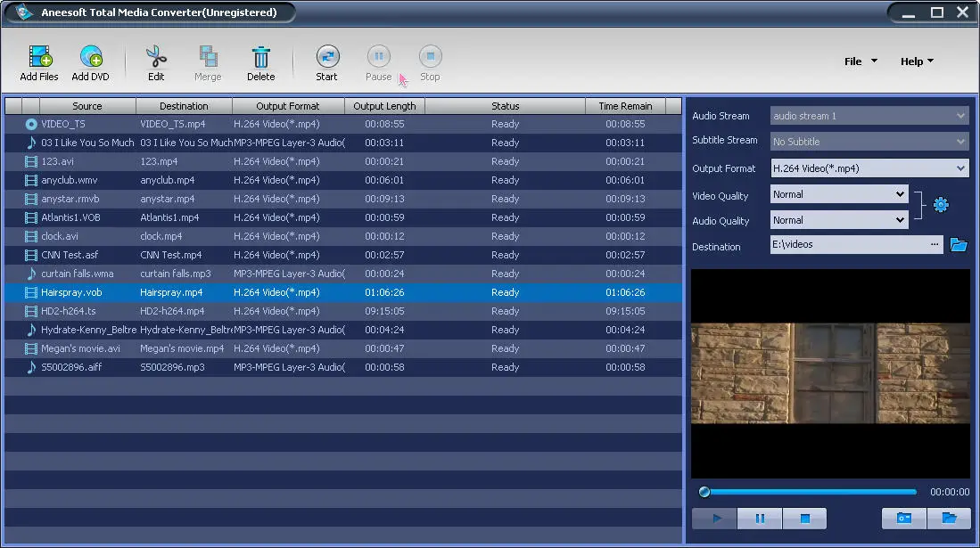This screenshot has height=548, width=980.
Task: Play the preview video
Action: tap(714, 518)
